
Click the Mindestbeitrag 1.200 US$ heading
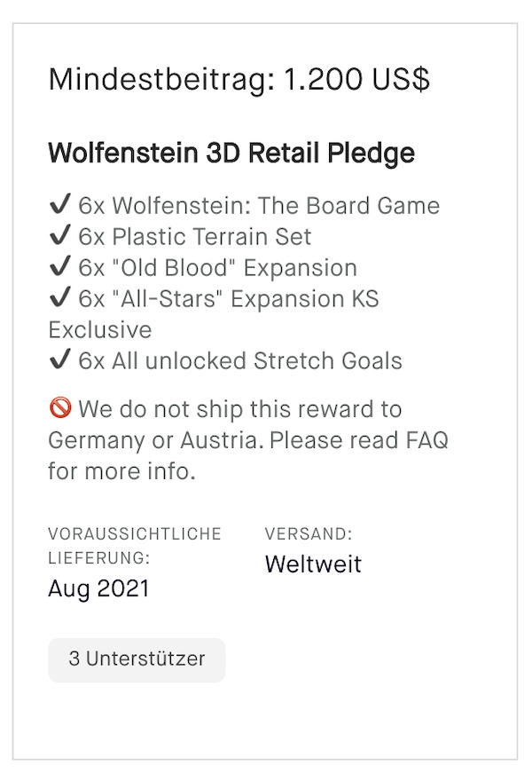239,80
